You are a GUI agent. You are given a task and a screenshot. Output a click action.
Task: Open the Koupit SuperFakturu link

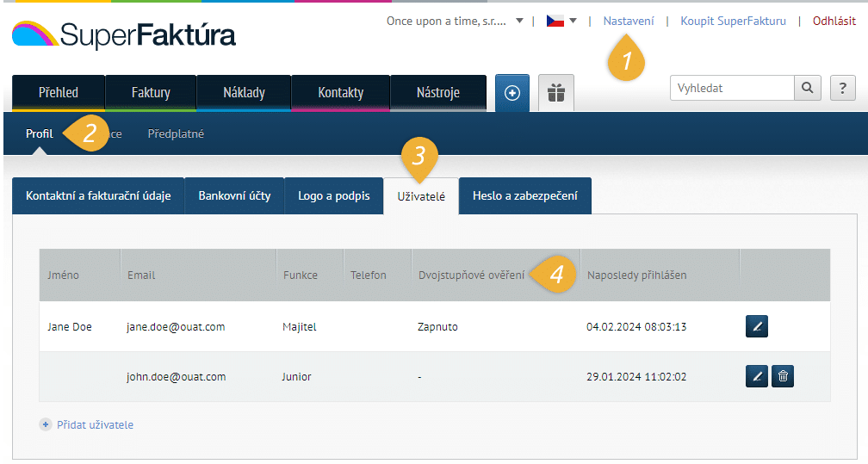pos(733,21)
